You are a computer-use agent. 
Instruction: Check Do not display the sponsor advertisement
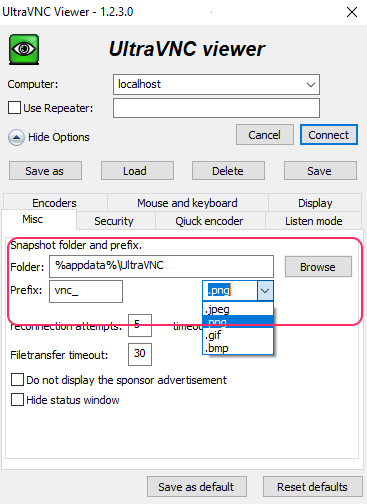point(17,379)
